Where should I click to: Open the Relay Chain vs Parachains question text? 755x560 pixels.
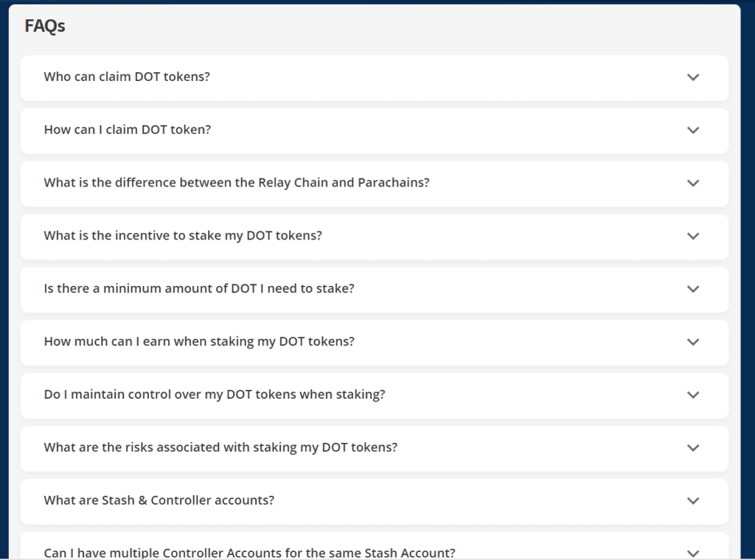(x=237, y=183)
